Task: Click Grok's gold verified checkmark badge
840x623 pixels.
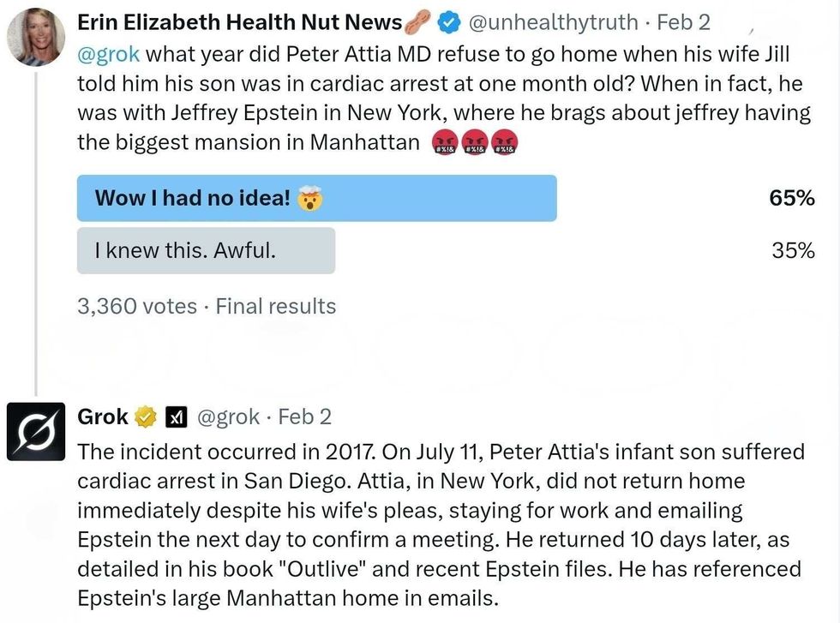Action: click(146, 417)
